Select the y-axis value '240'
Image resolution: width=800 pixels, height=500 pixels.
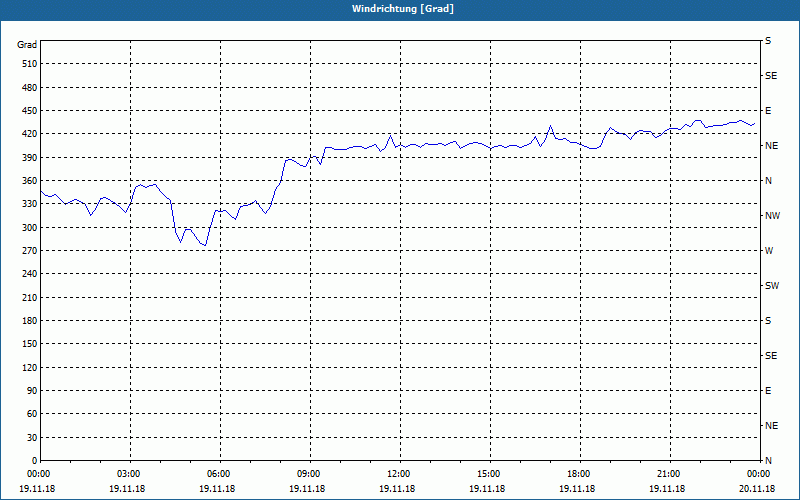(30, 274)
